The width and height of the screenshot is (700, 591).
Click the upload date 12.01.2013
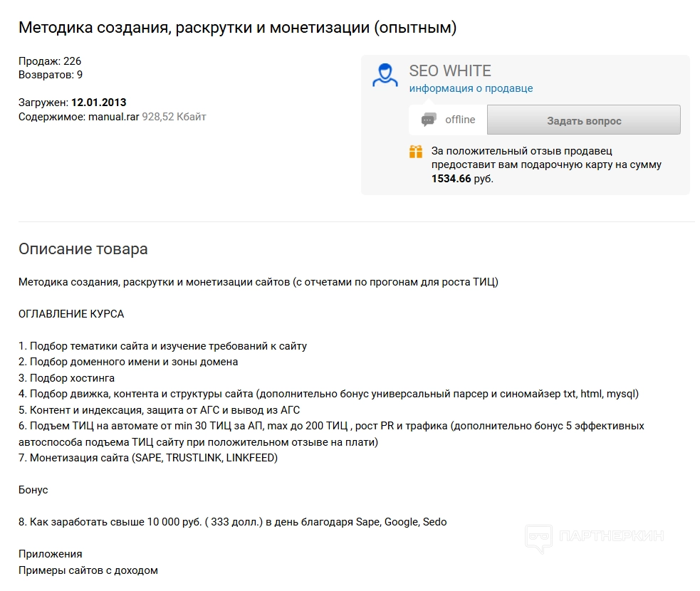pos(98,103)
